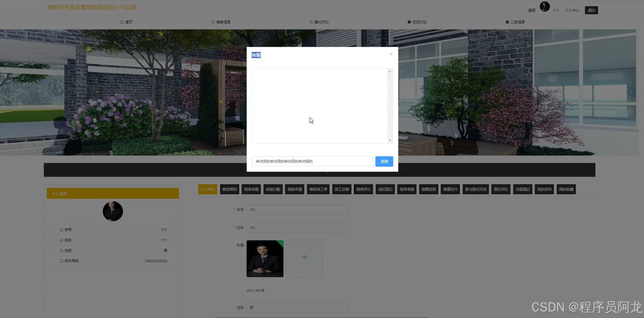Click the 退出 logout button
The height and width of the screenshot is (318, 644).
point(591,10)
